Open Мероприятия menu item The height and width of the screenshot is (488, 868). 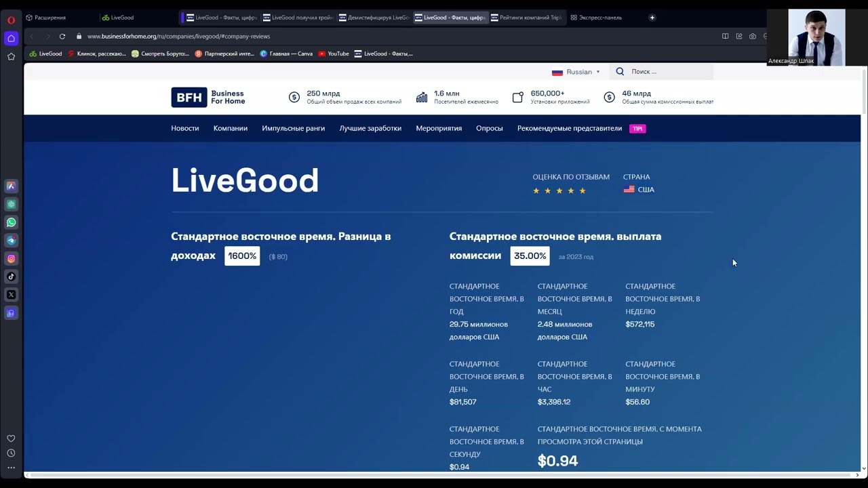point(439,128)
